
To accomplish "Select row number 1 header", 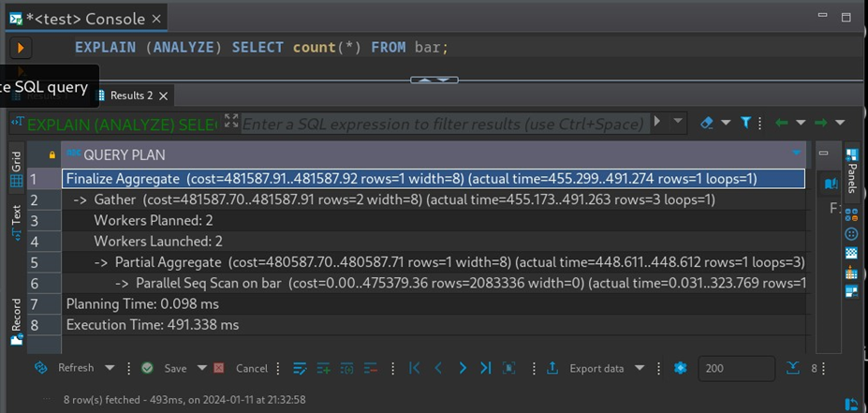I will 44,179.
